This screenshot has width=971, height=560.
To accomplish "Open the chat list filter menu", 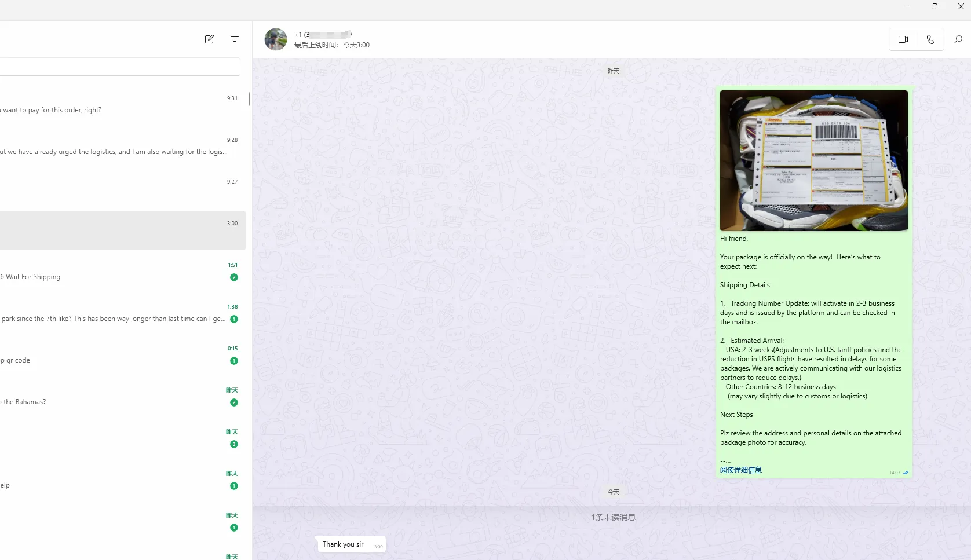I will [x=235, y=39].
